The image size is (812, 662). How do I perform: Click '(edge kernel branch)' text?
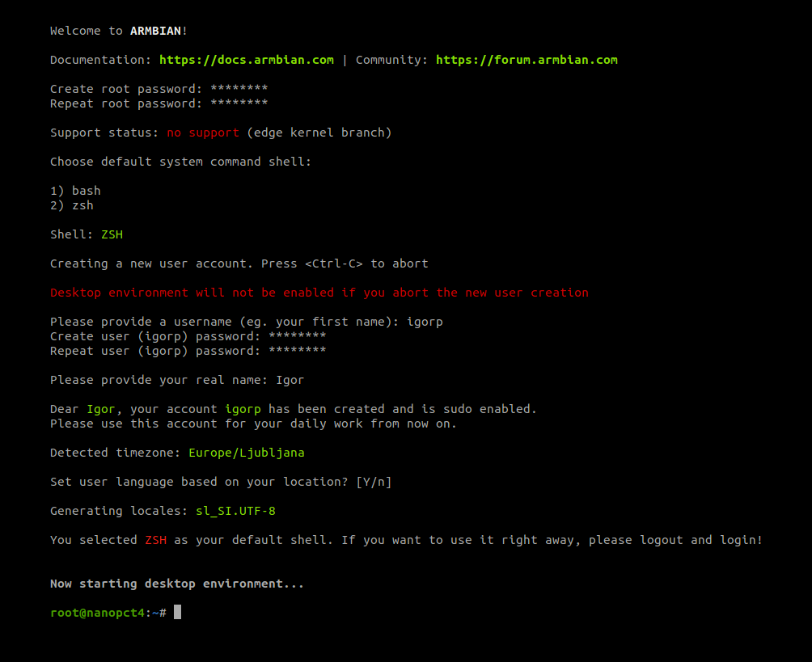tap(319, 133)
